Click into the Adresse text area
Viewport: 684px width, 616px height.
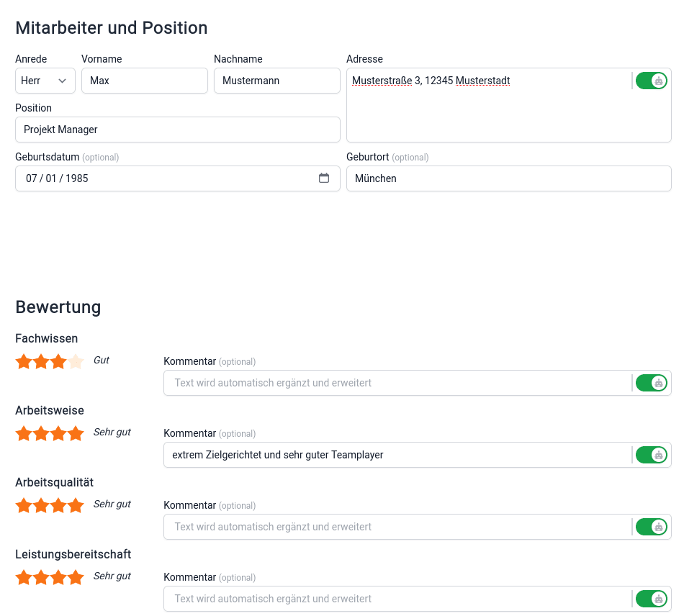[488, 108]
